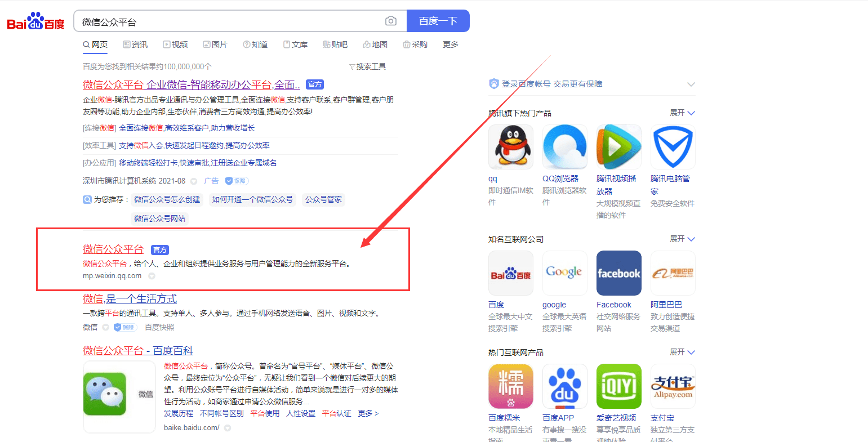Click 官方 badge beside mp.weixin.qq.com result

[160, 249]
